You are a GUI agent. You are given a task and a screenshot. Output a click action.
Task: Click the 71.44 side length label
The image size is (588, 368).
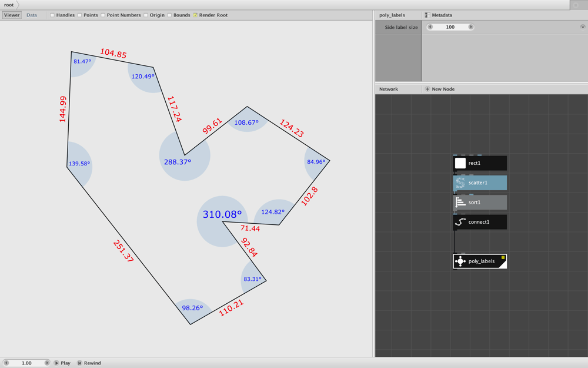coord(250,228)
